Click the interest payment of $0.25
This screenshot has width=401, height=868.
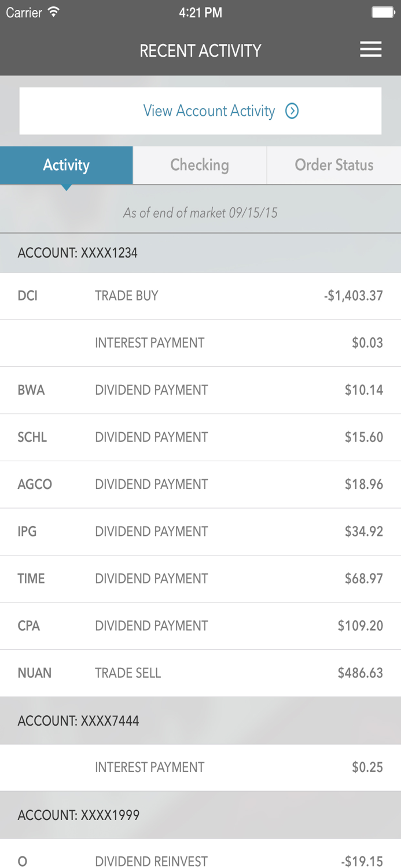tap(200, 767)
